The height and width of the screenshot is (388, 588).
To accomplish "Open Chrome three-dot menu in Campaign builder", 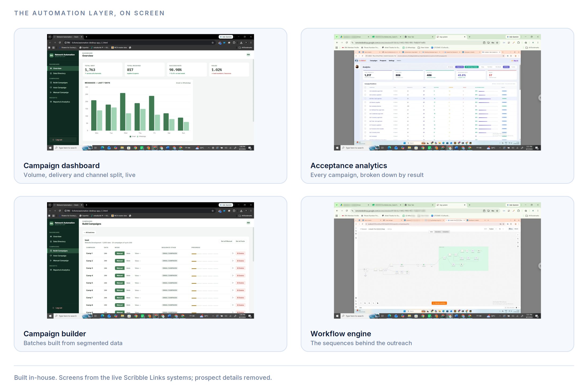I will coord(251,211).
